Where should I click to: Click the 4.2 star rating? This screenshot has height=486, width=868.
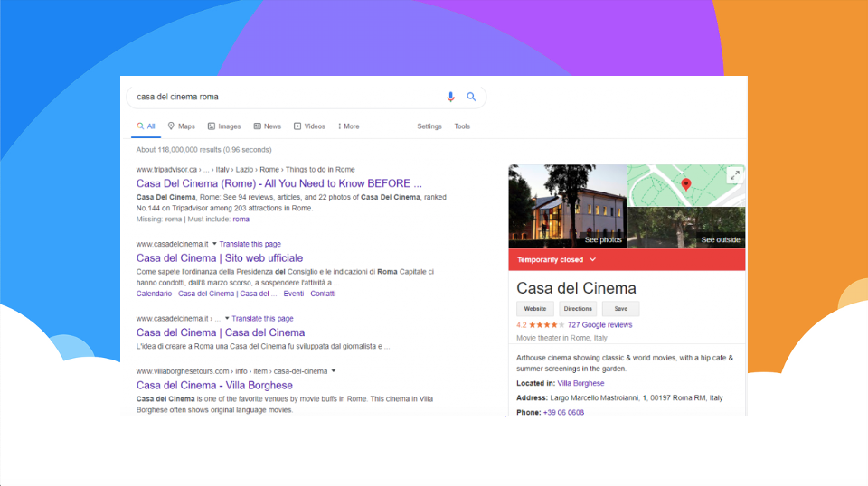tap(541, 325)
